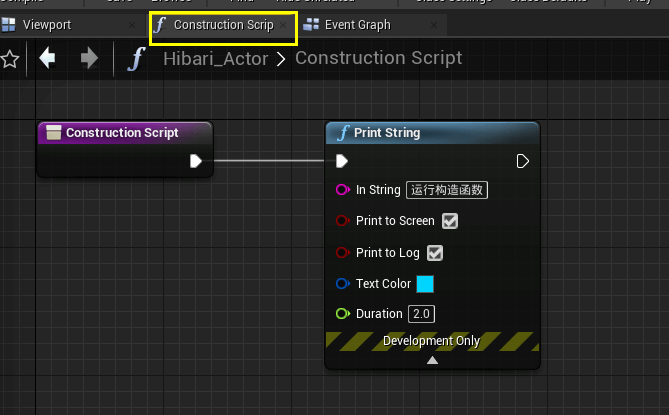Navigate forward with the right arrow
The width and height of the screenshot is (669, 415).
89,58
